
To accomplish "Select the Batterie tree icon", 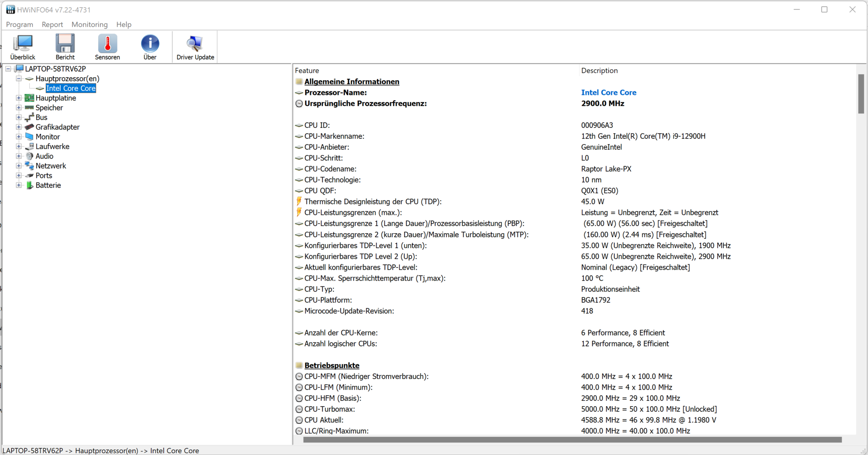I will click(29, 185).
